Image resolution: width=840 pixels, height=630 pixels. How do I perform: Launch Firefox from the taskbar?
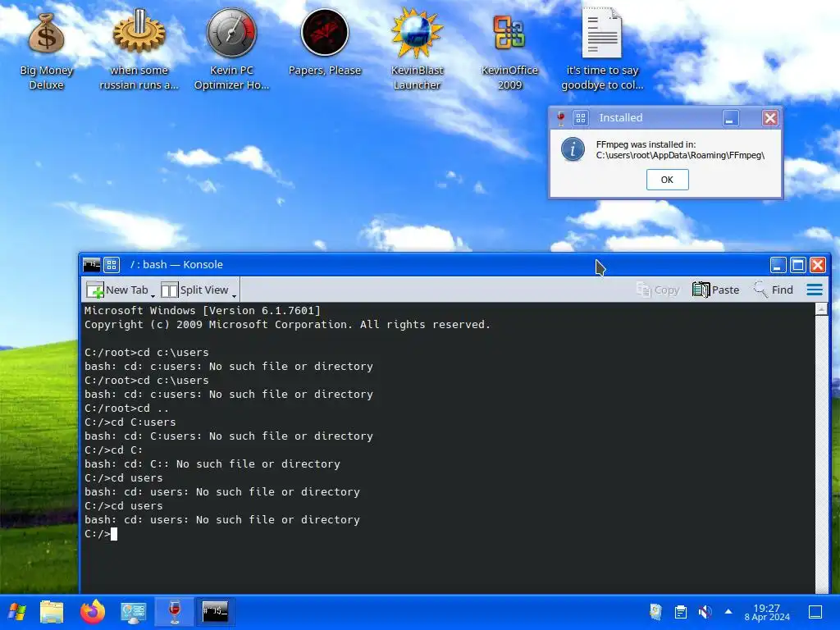coord(93,612)
